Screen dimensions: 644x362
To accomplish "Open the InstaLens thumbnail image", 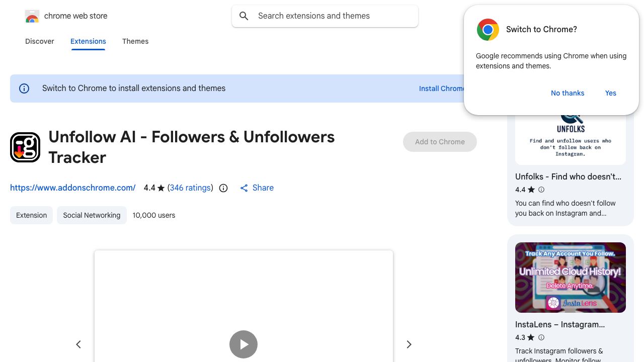I will [571, 278].
